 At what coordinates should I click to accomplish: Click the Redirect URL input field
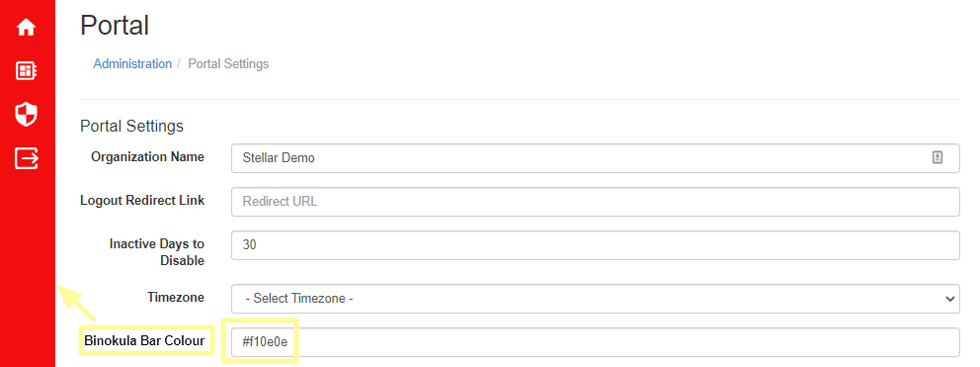[x=595, y=202]
